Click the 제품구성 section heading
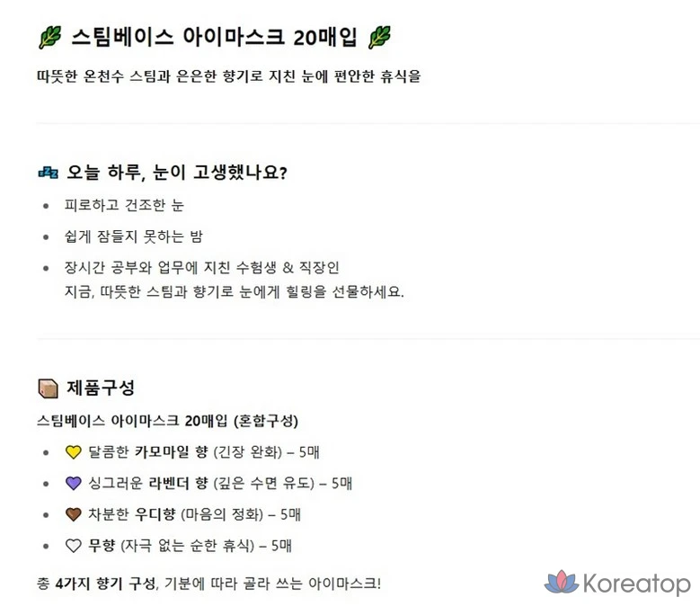This screenshot has height=606, width=700. point(101,388)
